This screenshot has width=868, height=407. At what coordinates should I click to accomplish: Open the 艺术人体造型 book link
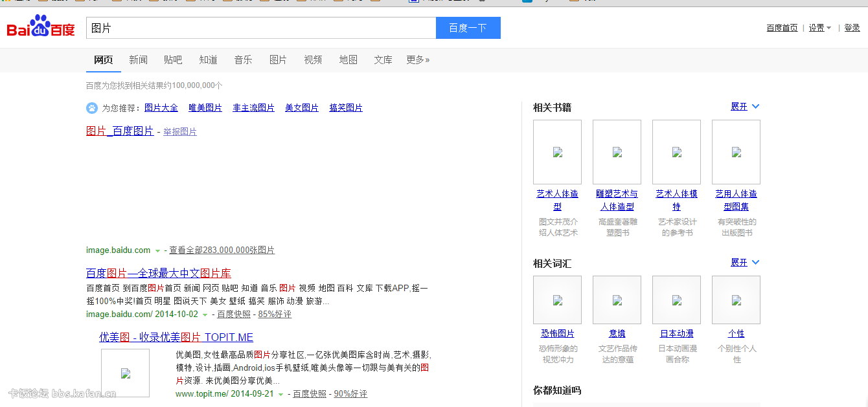[x=557, y=200]
